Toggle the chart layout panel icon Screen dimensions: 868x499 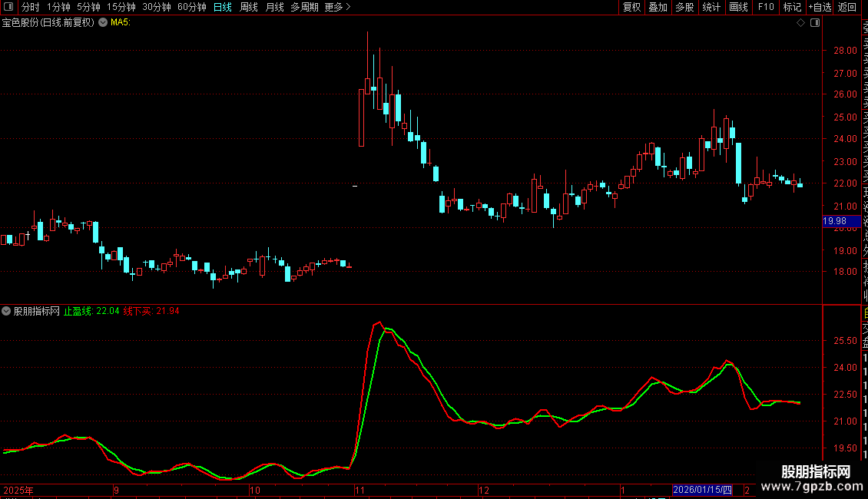pyautogui.click(x=815, y=23)
